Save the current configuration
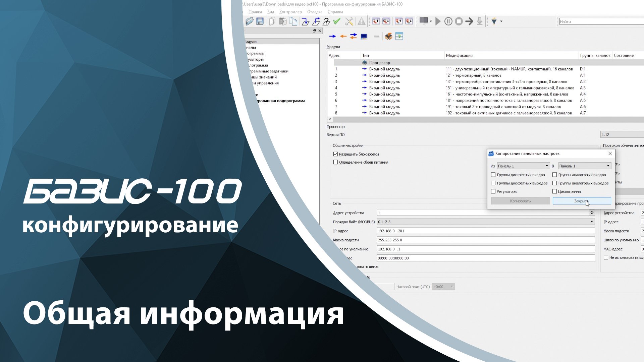 tap(260, 21)
